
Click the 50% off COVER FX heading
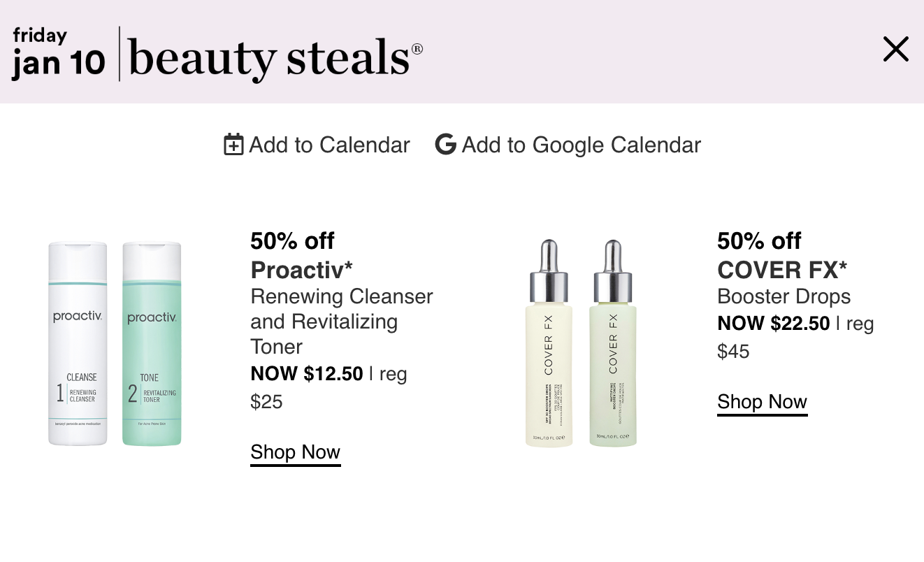(782, 255)
